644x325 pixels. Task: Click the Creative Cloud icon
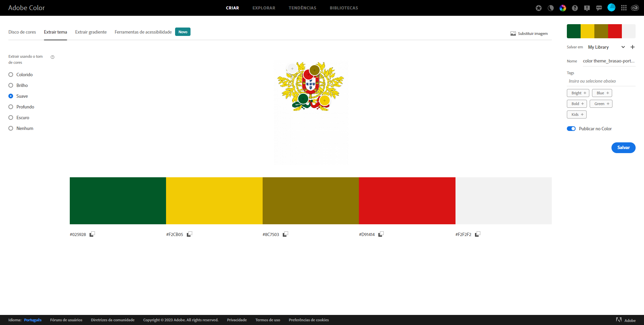tap(635, 8)
